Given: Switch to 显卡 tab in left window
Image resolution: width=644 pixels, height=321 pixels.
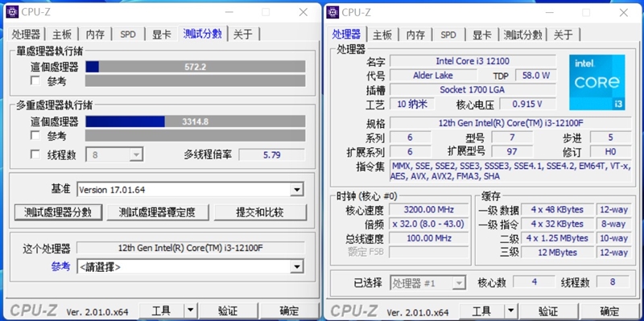Looking at the screenshot, I should 162,35.
